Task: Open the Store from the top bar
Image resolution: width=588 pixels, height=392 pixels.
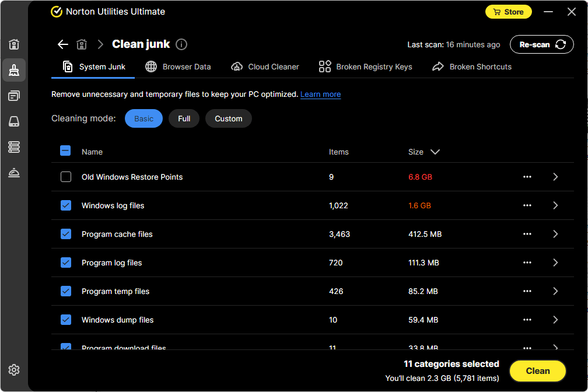Action: click(x=508, y=11)
